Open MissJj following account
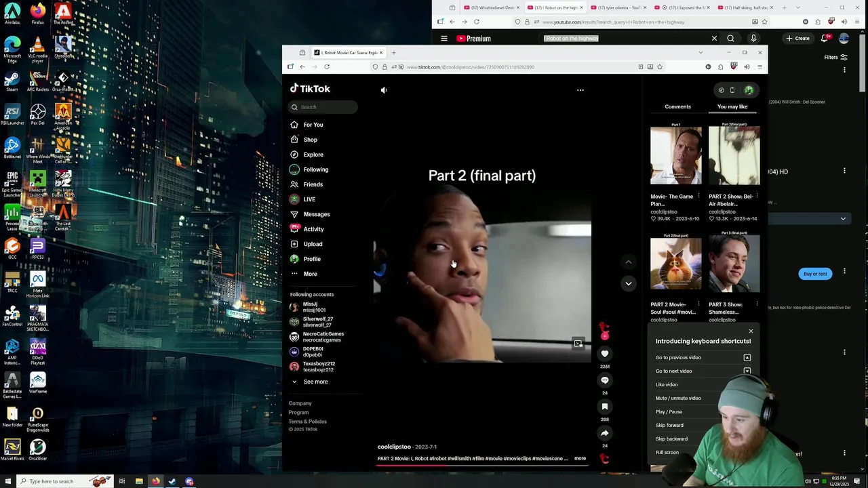This screenshot has width=868, height=488. [x=314, y=307]
